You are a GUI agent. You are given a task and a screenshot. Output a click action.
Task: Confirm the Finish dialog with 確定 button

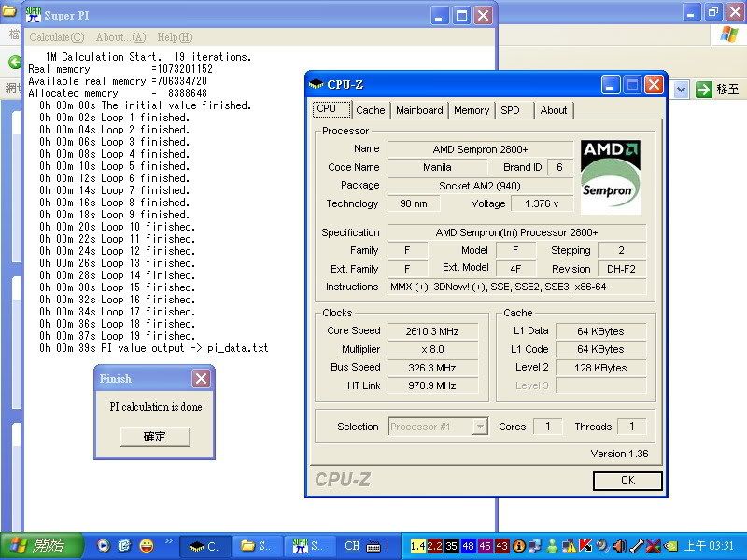[155, 437]
